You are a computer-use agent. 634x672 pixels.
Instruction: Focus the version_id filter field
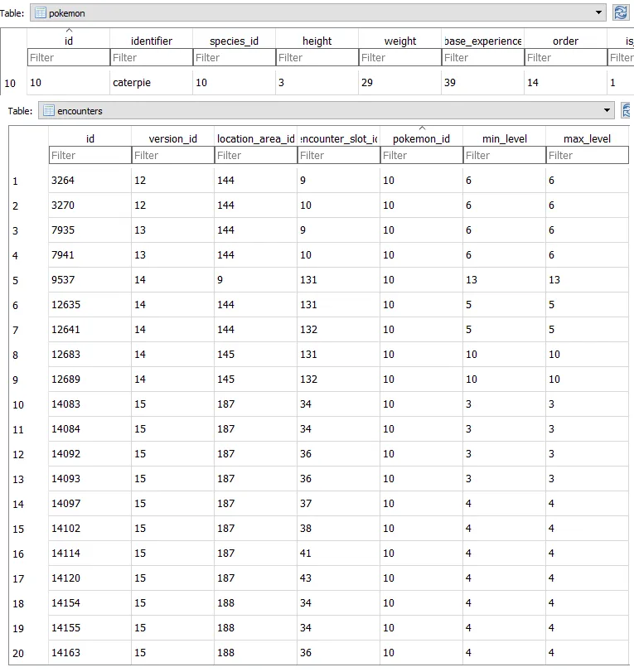pos(172,155)
